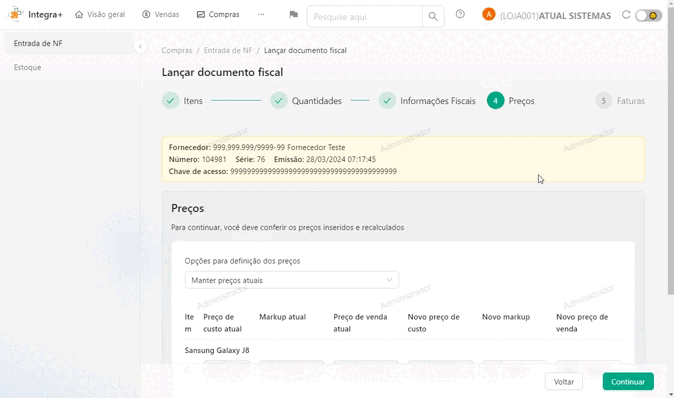This screenshot has height=398, width=674.
Task: Open the three-dots overflow menu
Action: [x=261, y=14]
